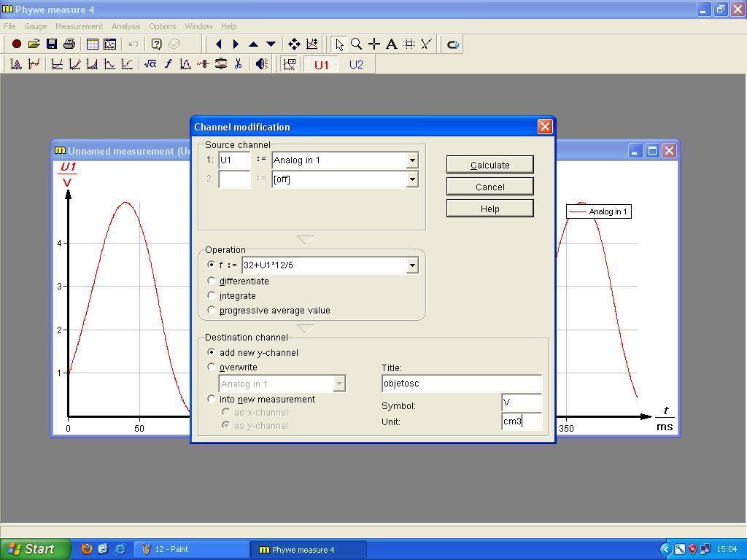Open the File menu
The width and height of the screenshot is (747, 560).
tap(9, 26)
